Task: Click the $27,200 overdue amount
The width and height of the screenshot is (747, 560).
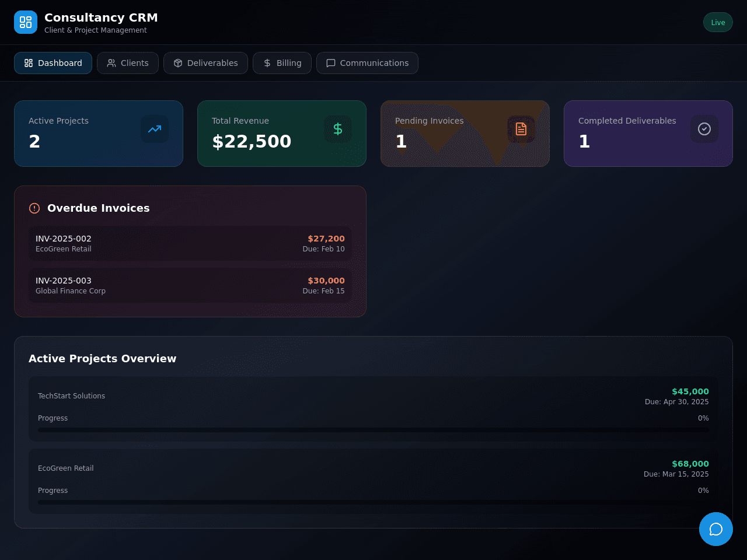Action: [326, 239]
